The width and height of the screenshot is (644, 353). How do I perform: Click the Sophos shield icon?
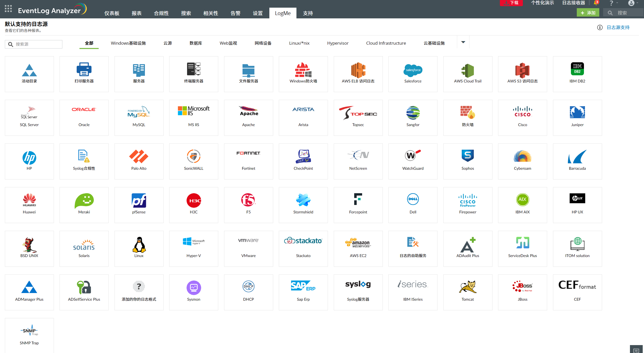click(468, 156)
